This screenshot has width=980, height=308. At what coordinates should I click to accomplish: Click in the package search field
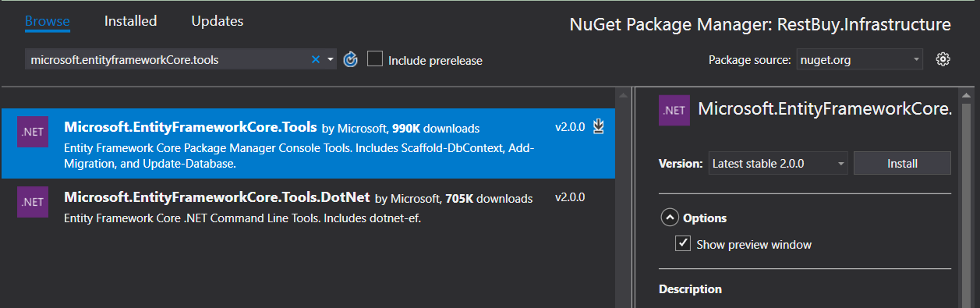point(167,59)
